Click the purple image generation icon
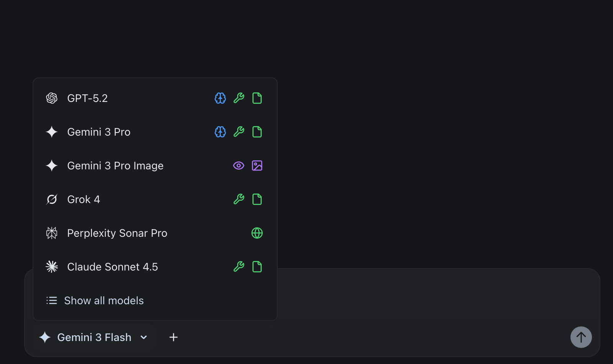 257,166
